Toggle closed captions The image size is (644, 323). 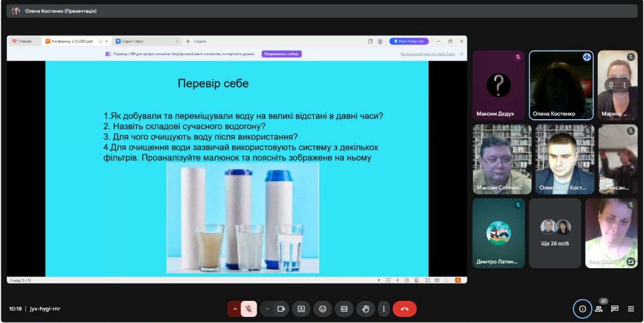(344, 309)
